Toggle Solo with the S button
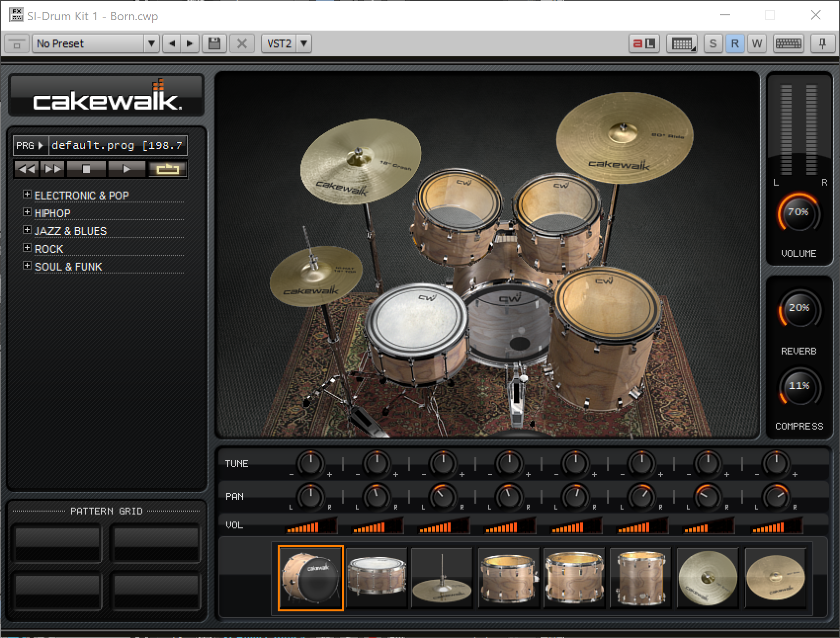This screenshot has height=638, width=840. [x=713, y=43]
